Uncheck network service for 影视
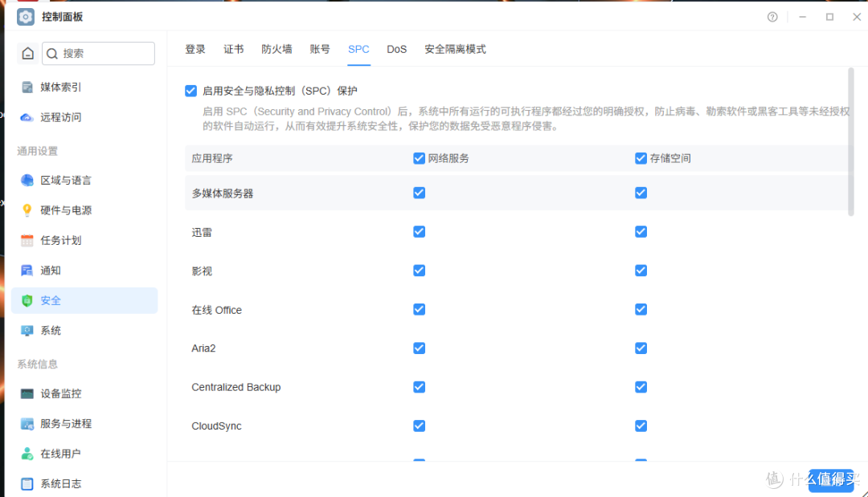 tap(419, 271)
